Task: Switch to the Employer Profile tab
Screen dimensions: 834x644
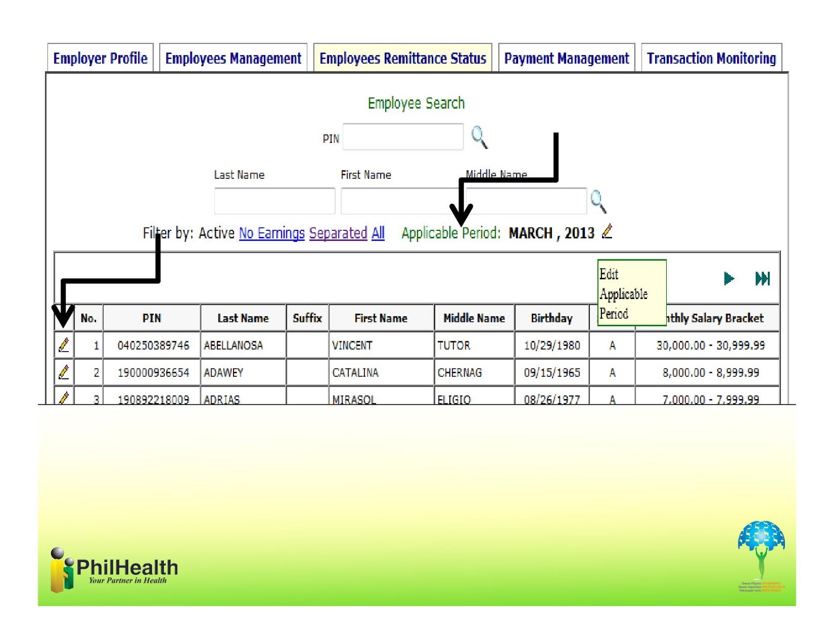Action: click(100, 58)
